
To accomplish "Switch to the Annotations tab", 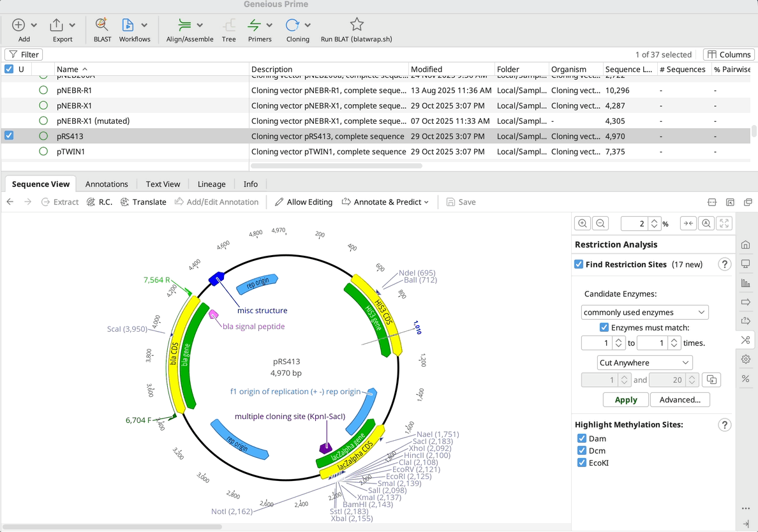I will point(107,184).
